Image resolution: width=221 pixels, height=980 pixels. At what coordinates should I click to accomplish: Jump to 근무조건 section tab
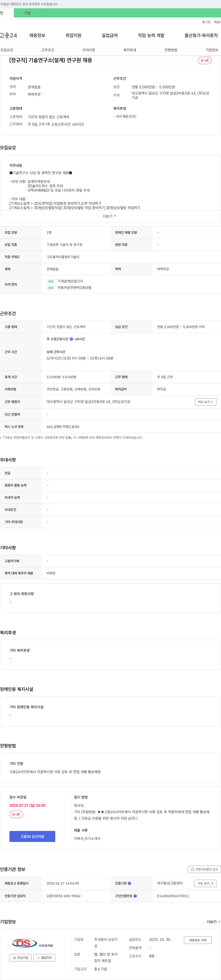tap(48, 50)
